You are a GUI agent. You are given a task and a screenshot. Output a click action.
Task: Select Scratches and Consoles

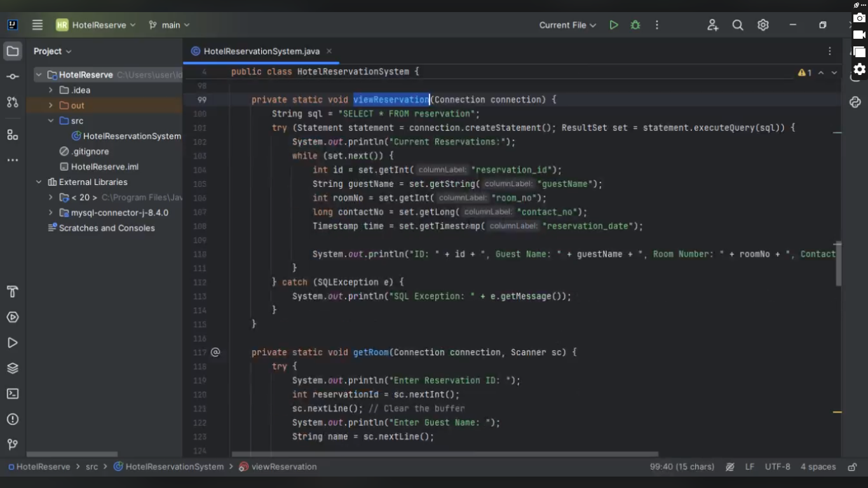tap(101, 228)
